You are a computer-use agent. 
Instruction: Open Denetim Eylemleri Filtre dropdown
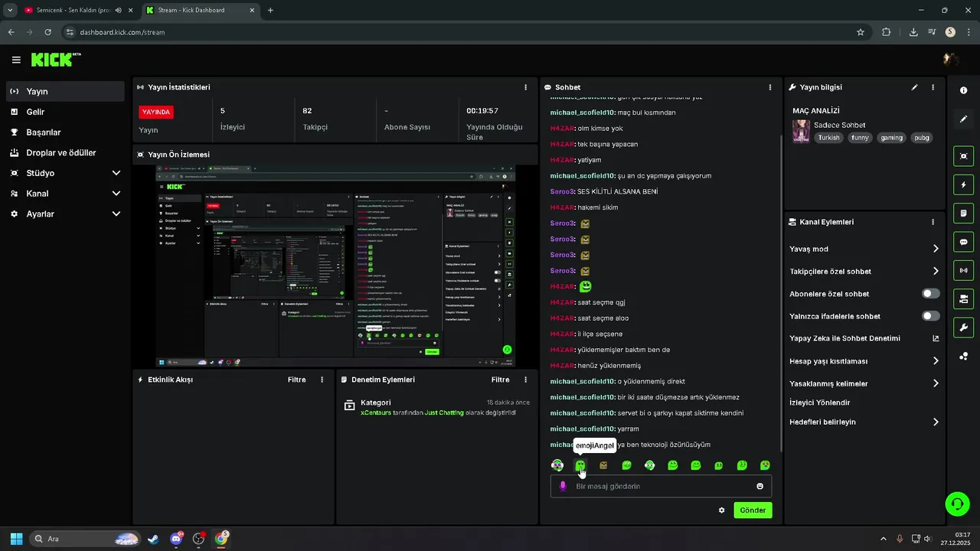pos(500,380)
